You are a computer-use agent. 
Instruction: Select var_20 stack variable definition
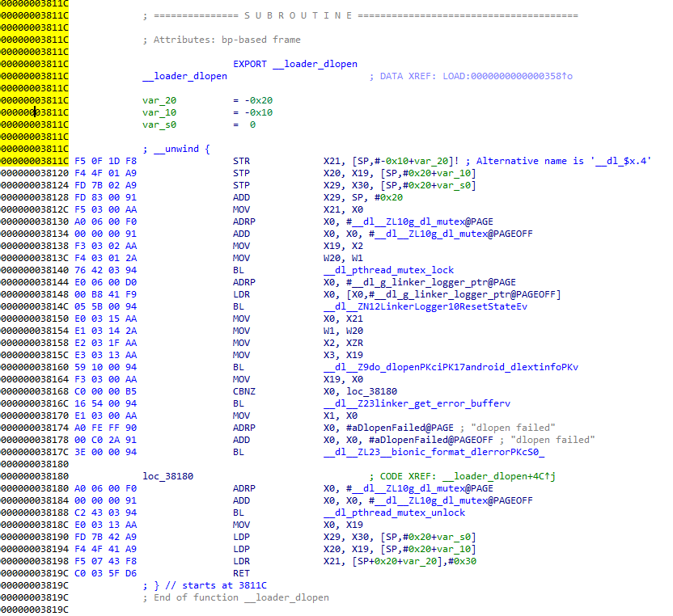click(x=159, y=100)
